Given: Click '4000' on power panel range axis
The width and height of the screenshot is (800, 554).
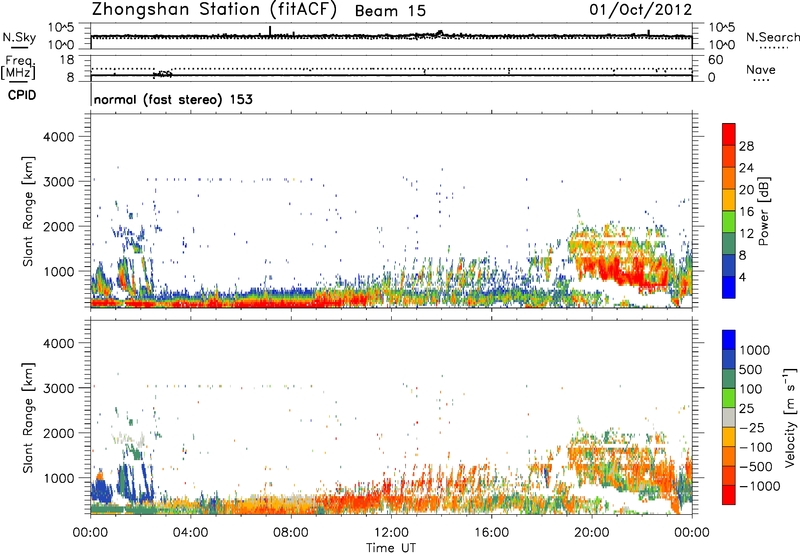Looking at the screenshot, I should (x=59, y=137).
